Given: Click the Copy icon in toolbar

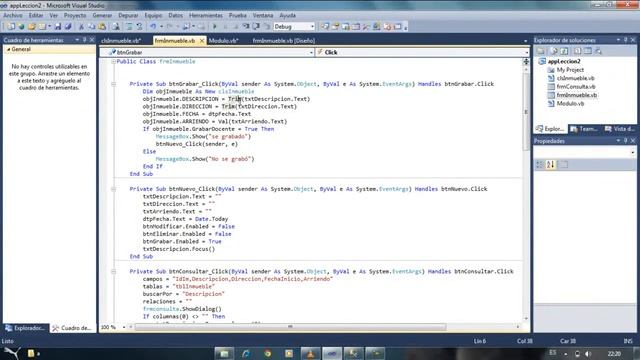Looking at the screenshot, I should 91,27.
